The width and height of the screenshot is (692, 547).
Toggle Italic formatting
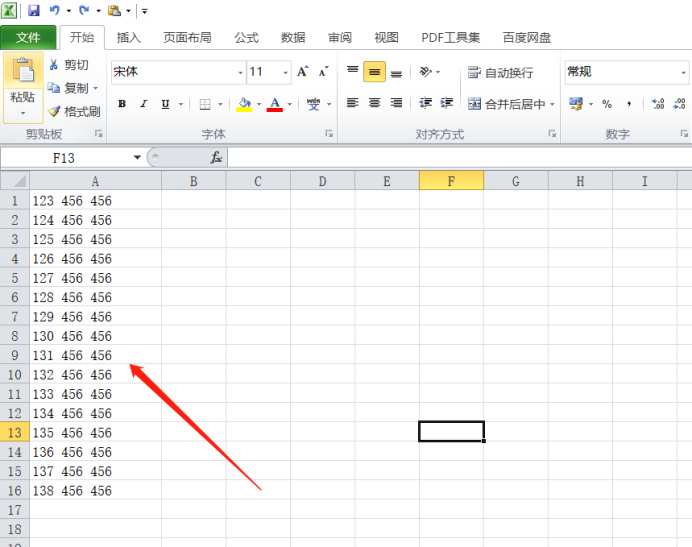point(143,104)
